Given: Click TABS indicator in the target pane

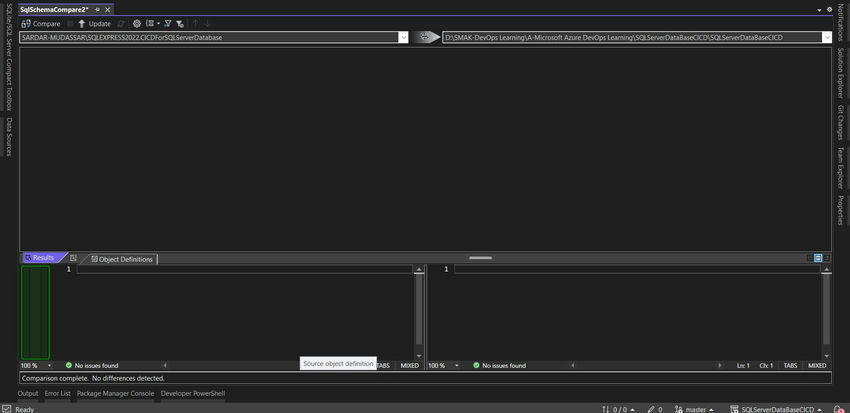Looking at the screenshot, I should 790,365.
